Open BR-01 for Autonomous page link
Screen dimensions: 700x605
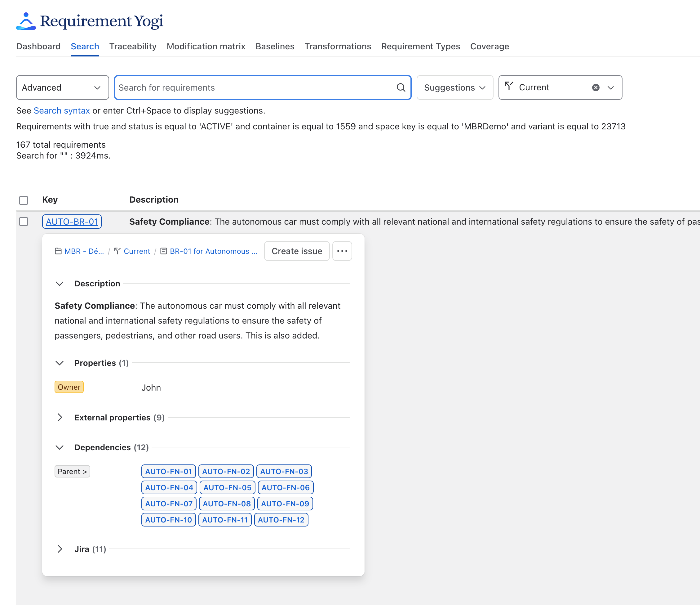(214, 251)
